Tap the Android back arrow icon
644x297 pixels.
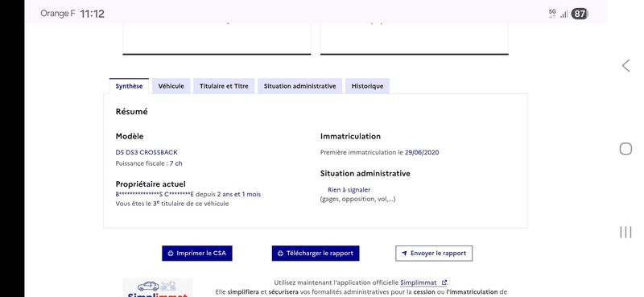pyautogui.click(x=625, y=66)
